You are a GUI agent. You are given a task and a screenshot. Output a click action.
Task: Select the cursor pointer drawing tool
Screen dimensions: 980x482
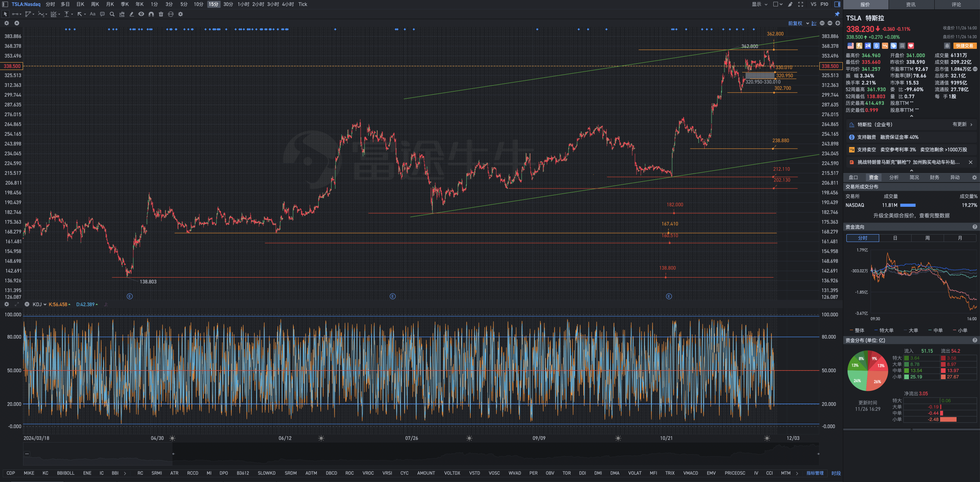tap(5, 14)
